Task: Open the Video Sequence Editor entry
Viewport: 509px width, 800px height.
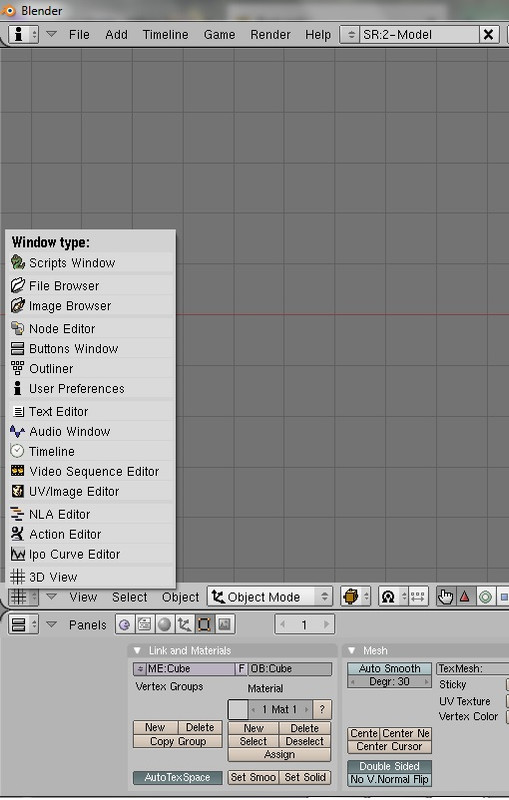Action: point(91,471)
